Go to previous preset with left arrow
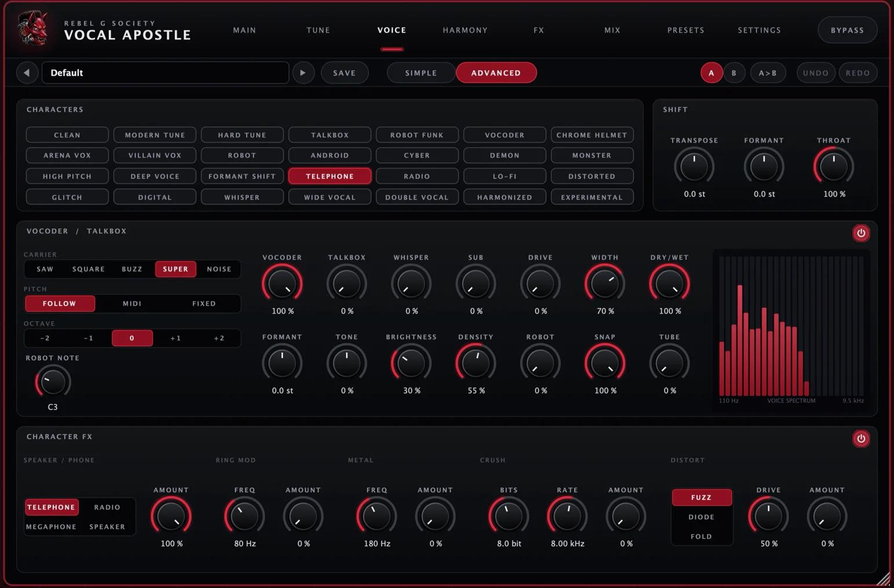 coord(27,73)
